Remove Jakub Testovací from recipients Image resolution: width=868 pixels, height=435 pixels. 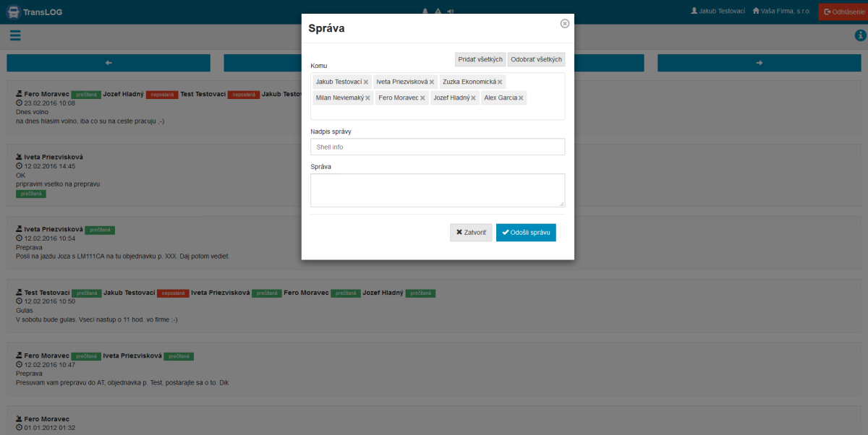coord(366,82)
